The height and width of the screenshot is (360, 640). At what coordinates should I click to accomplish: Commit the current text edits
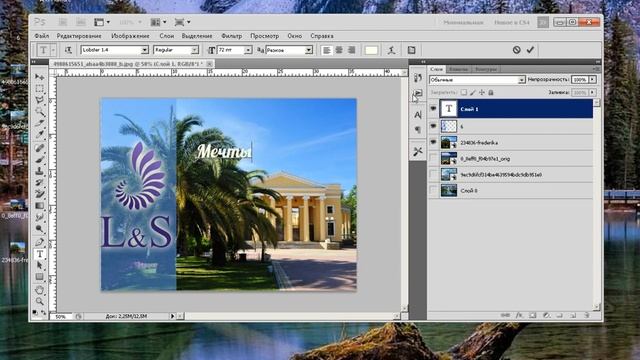(530, 50)
